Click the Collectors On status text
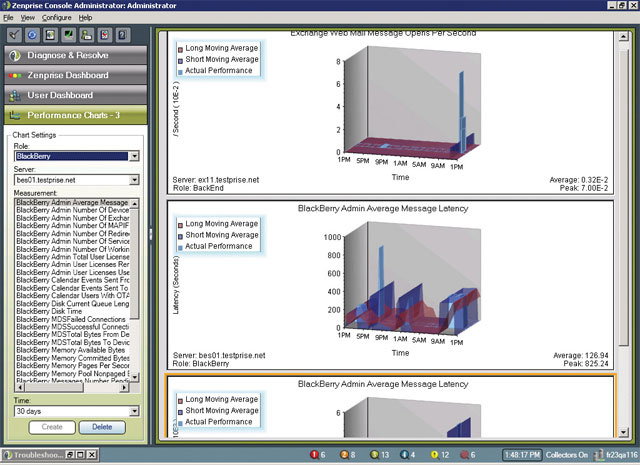The image size is (640, 465). coord(567,455)
